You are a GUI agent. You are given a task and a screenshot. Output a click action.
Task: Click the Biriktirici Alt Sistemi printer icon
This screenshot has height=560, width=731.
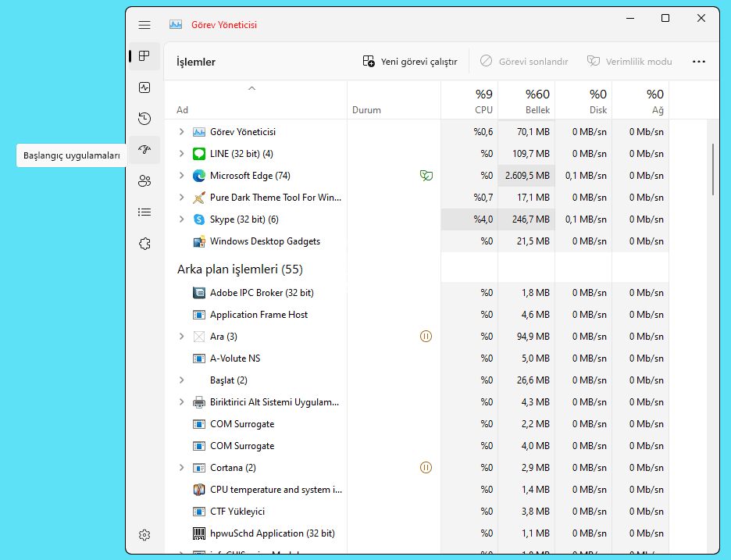click(199, 402)
